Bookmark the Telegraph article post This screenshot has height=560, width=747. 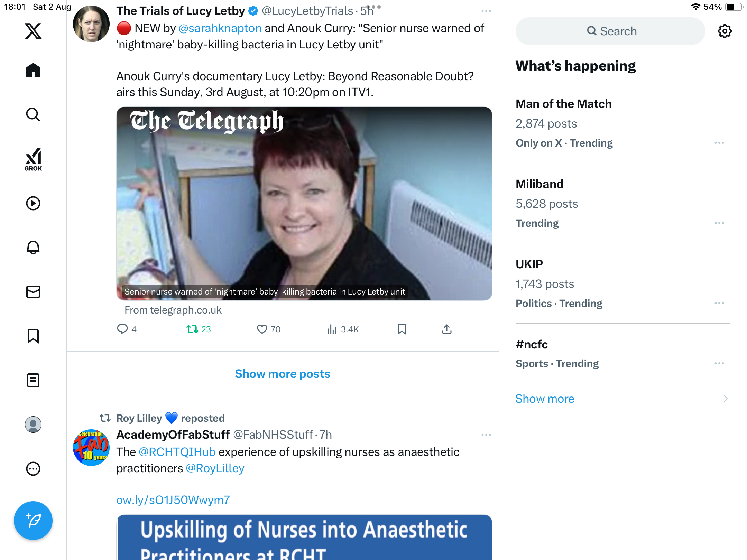(402, 329)
